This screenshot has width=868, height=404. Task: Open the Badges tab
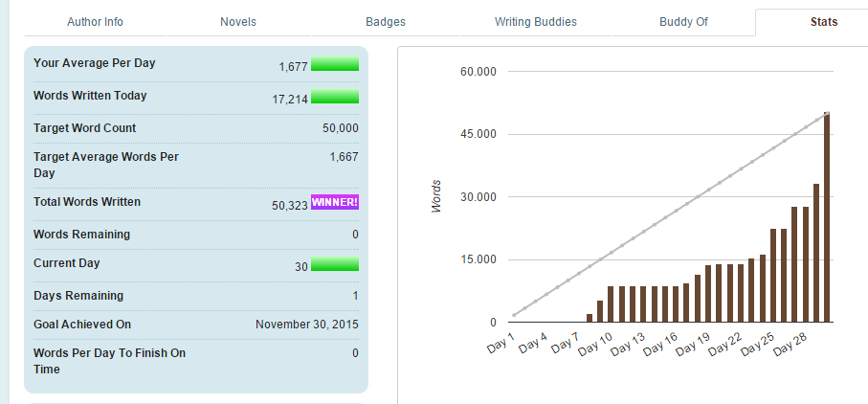point(386,21)
